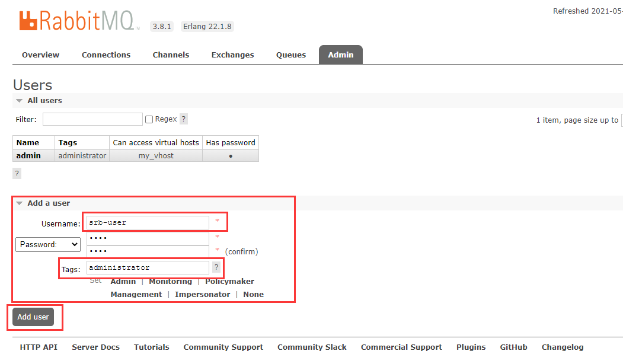Open help for the Regex filter
Screen dimensions: 623x364
pos(184,119)
